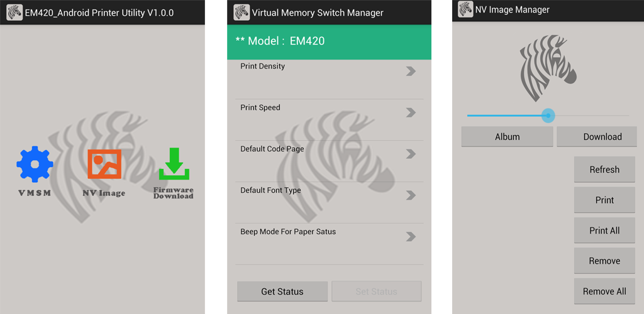Click zebra logo in Virtual Memory Switch Manager title bar
This screenshot has height=314, width=644.
[x=241, y=13]
